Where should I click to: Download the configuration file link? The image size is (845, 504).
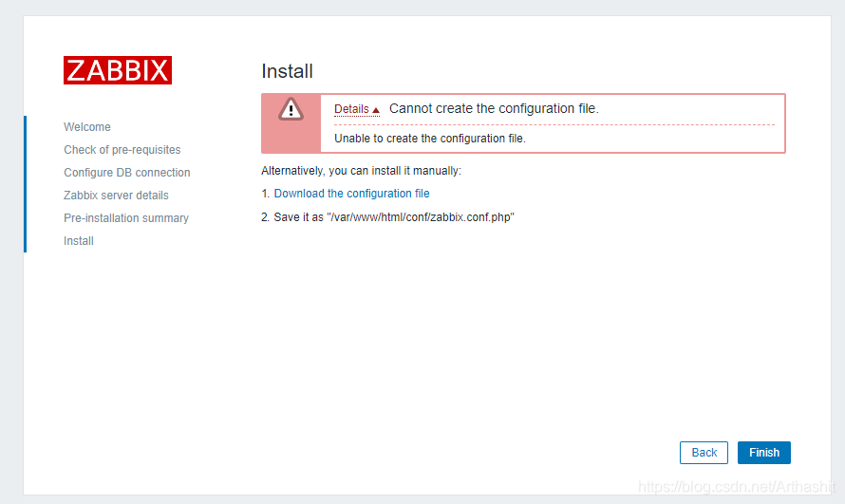pos(352,194)
